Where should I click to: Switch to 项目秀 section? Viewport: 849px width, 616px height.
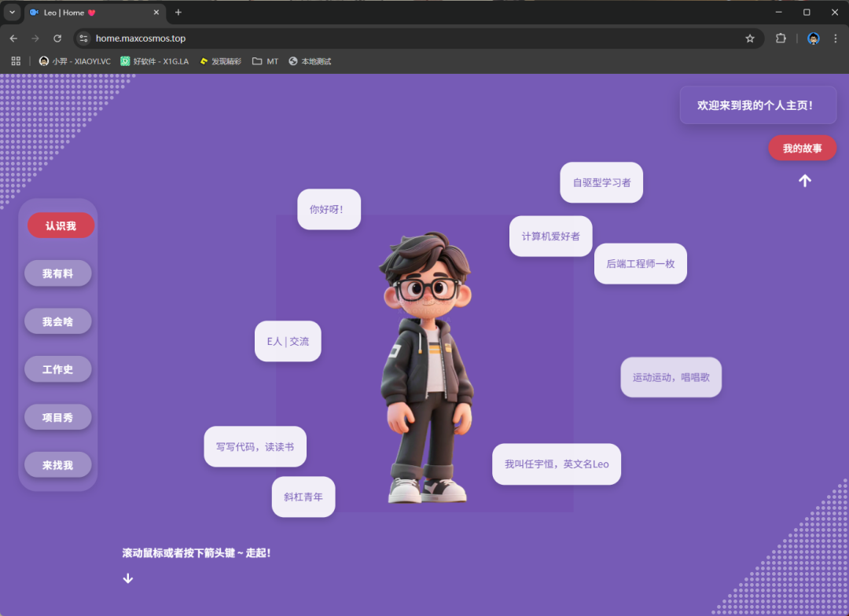[58, 417]
